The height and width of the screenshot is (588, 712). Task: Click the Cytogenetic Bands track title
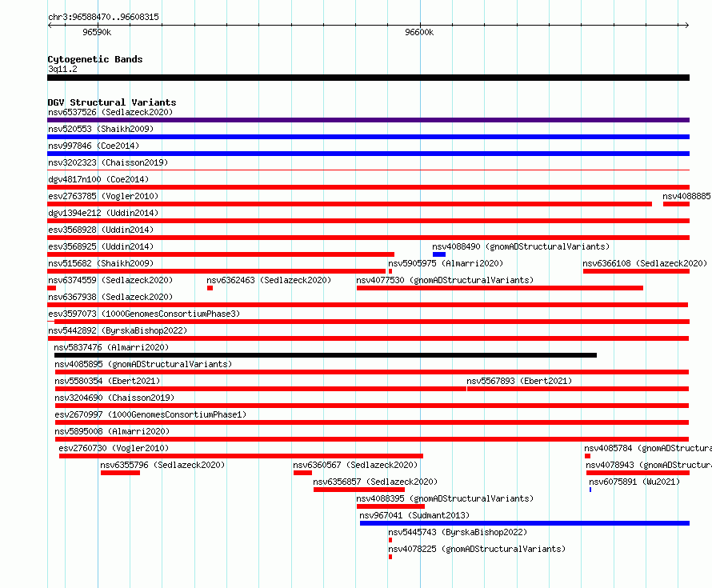95,59
